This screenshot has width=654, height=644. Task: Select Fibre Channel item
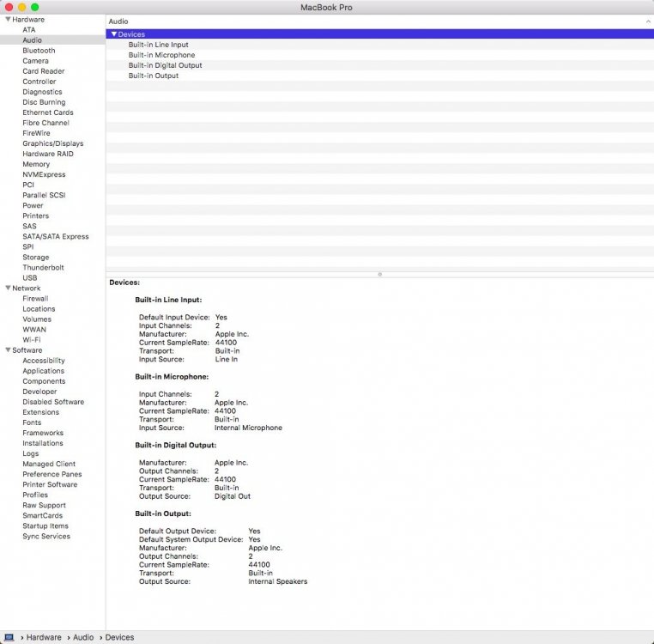45,123
